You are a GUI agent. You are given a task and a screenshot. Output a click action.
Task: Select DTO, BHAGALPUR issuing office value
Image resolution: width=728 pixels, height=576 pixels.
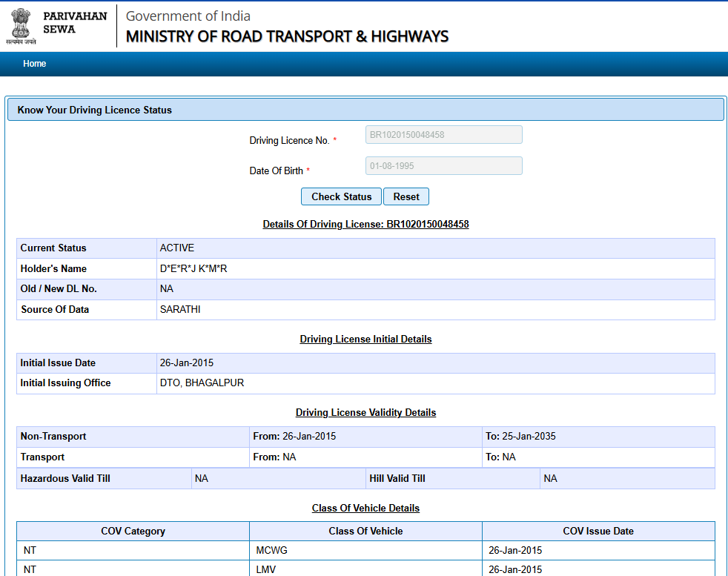point(202,383)
